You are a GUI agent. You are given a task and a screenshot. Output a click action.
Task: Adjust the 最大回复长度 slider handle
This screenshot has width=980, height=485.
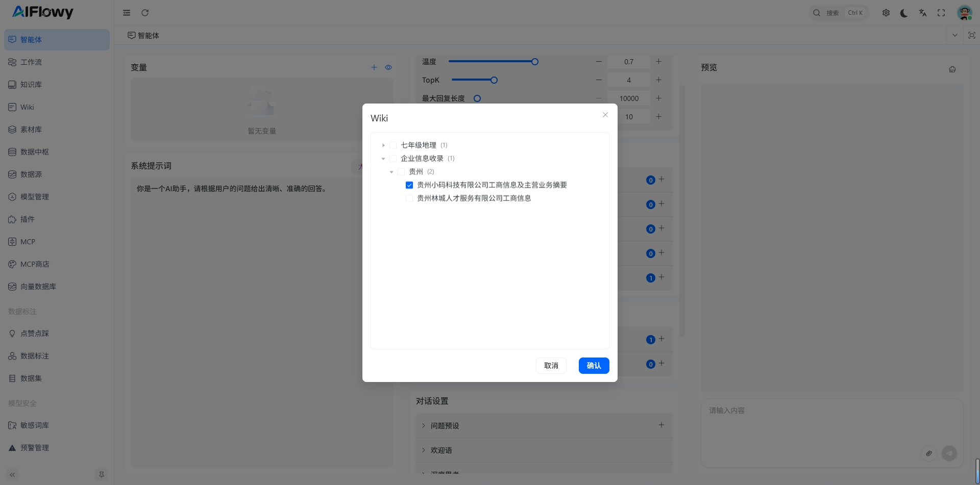[x=477, y=98]
